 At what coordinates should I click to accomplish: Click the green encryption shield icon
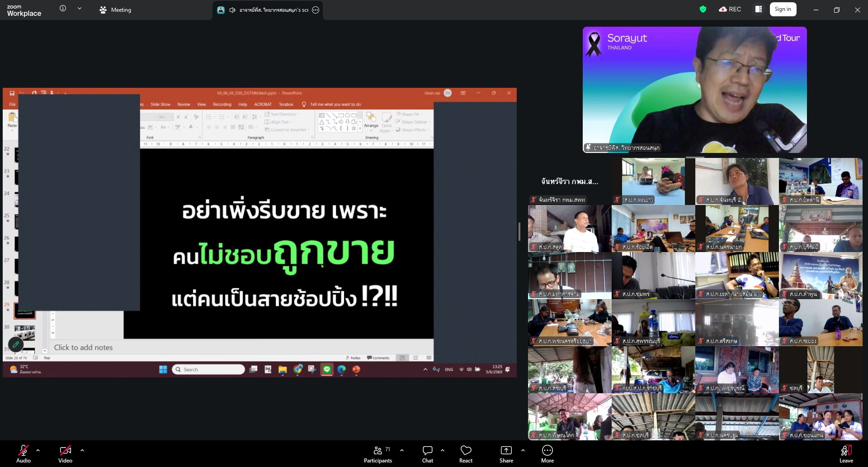click(x=703, y=9)
